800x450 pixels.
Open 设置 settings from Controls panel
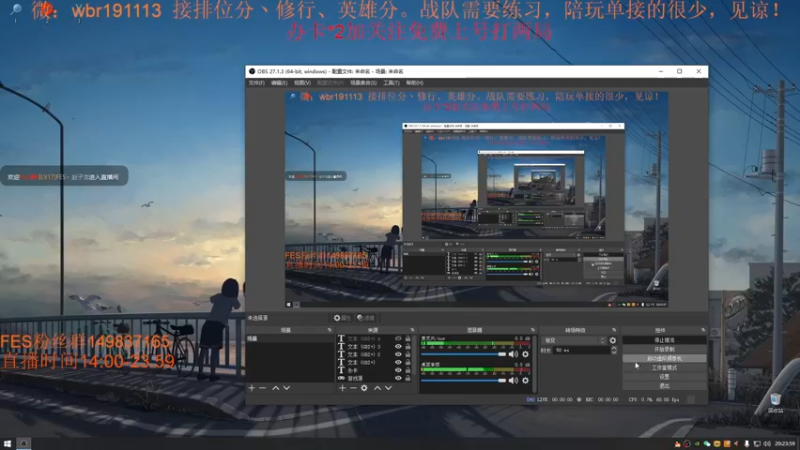664,377
